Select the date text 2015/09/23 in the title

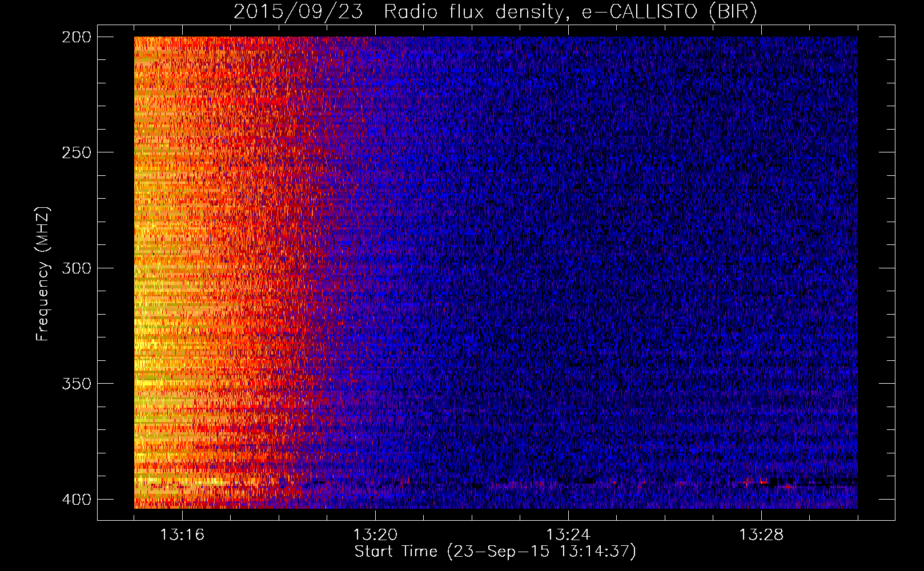(x=298, y=12)
